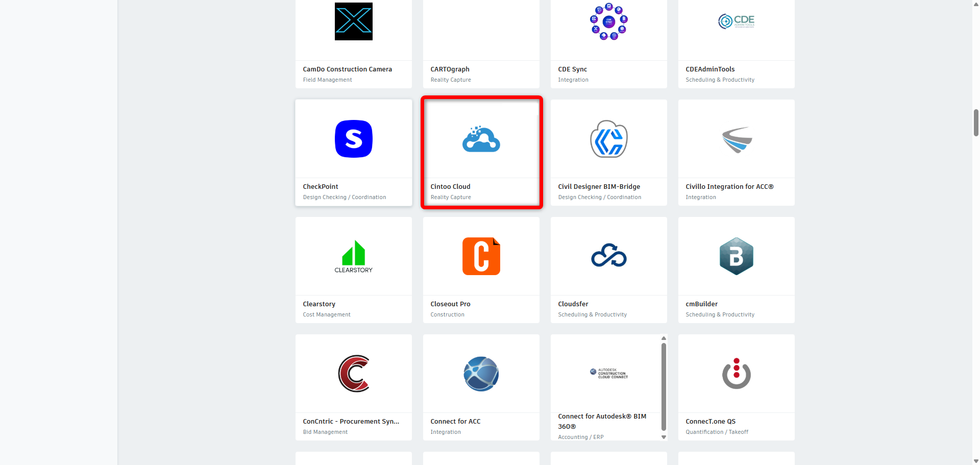Select the Connect for ACC title
Screen dimensions: 980x465
[456, 422]
